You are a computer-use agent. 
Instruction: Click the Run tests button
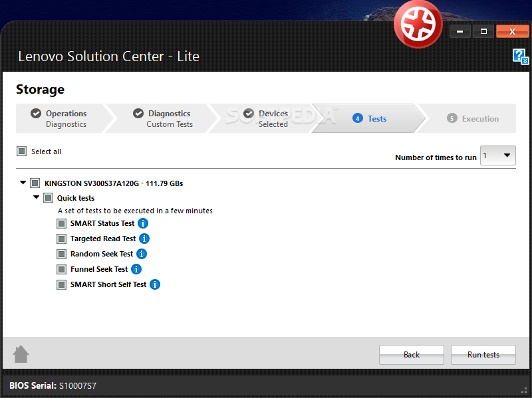click(483, 355)
